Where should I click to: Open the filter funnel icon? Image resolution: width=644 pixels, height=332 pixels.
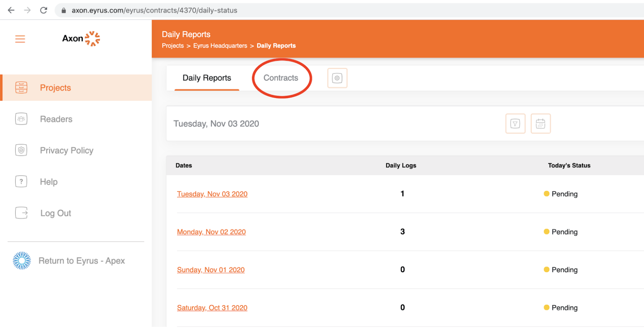coord(515,123)
